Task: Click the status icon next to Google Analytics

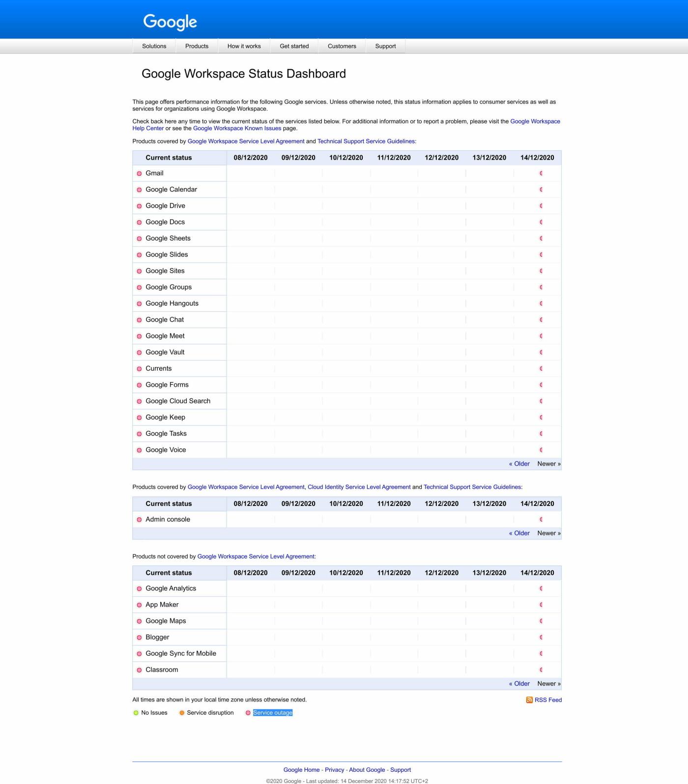Action: (139, 588)
